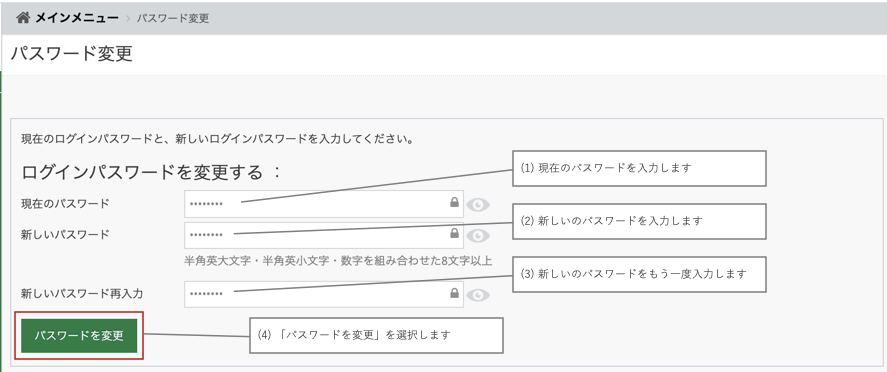This screenshot has width=887, height=372.
Task: Focus the 現在のパスワード input field
Action: (x=324, y=204)
